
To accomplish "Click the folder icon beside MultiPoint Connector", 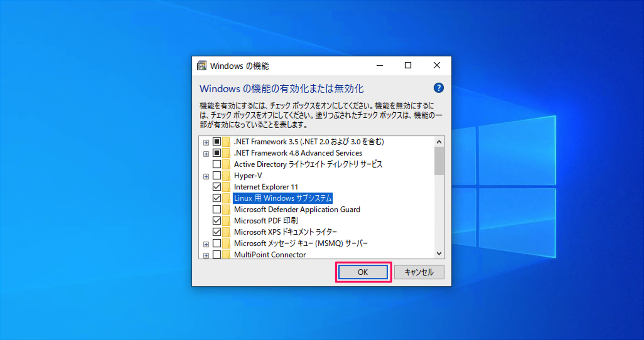I will [227, 254].
